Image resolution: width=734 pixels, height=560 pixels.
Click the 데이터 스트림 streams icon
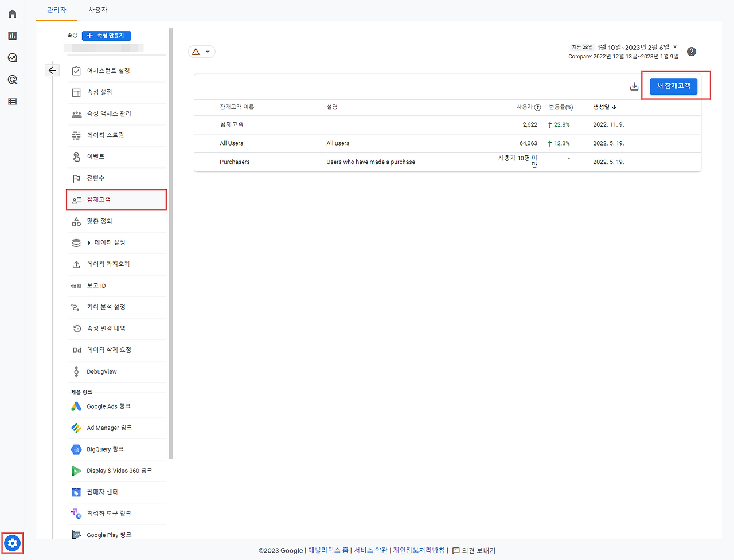coord(76,135)
